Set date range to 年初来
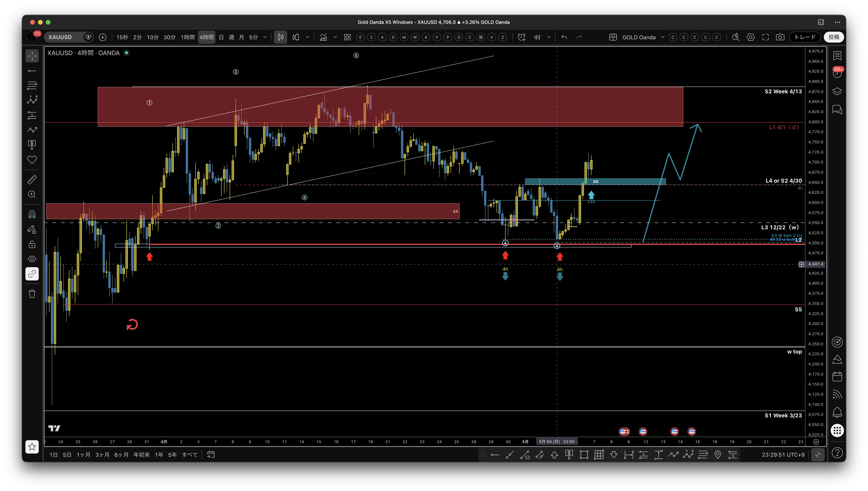 click(x=141, y=455)
